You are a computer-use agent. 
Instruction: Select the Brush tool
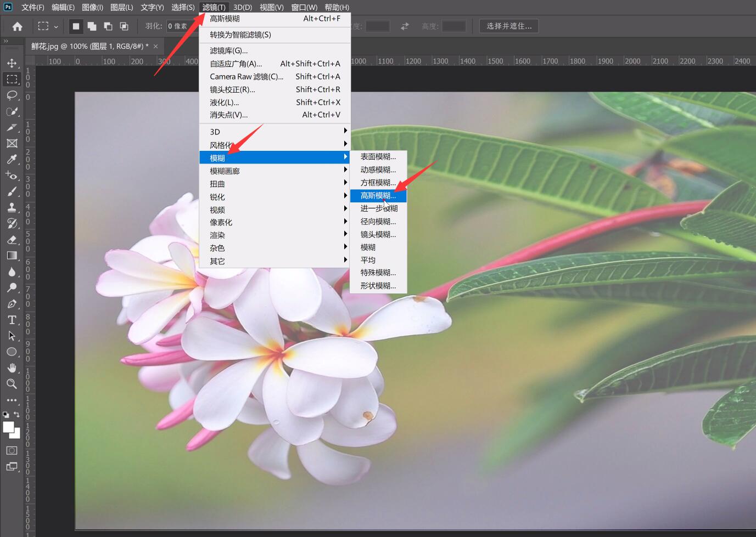coord(12,191)
